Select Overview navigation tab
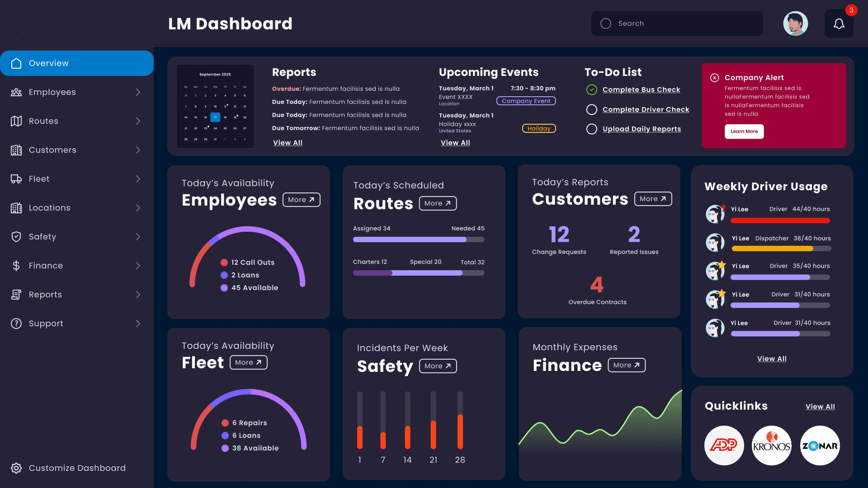Screen dimensions: 868x488 pos(76,63)
